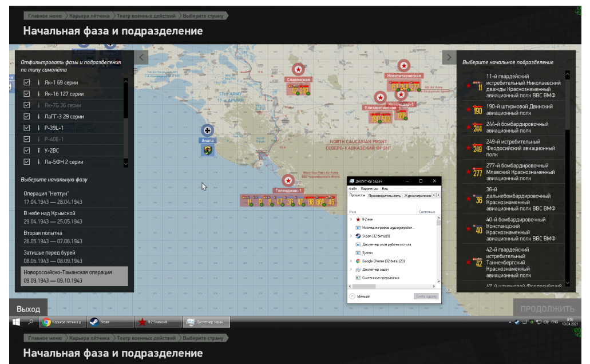This screenshot has height=364, width=590.
Task: Collapse the right unit panel arrow
Action: click(x=449, y=58)
